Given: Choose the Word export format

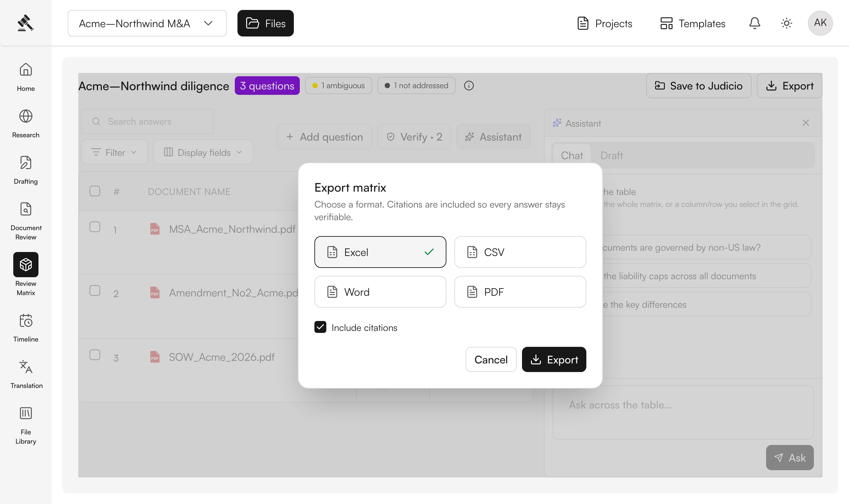Looking at the screenshot, I should coord(380,292).
